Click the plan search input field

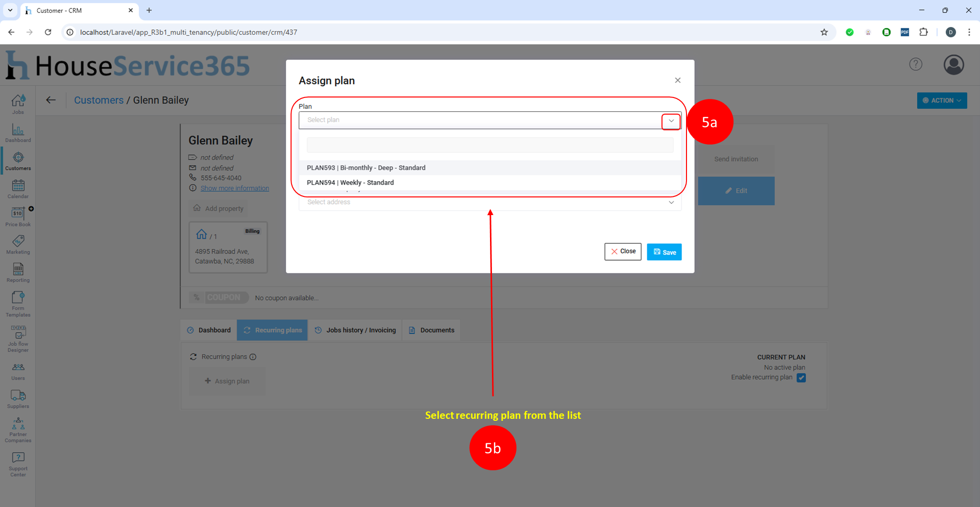tap(490, 145)
